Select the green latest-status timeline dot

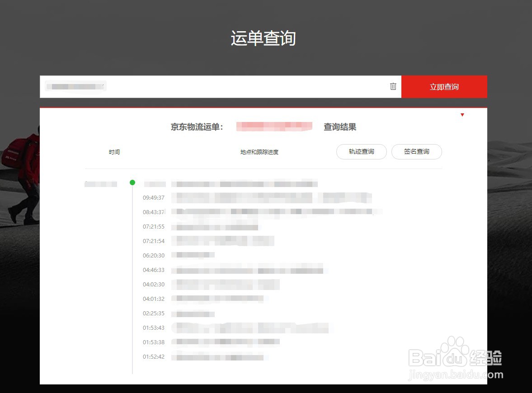point(132,182)
